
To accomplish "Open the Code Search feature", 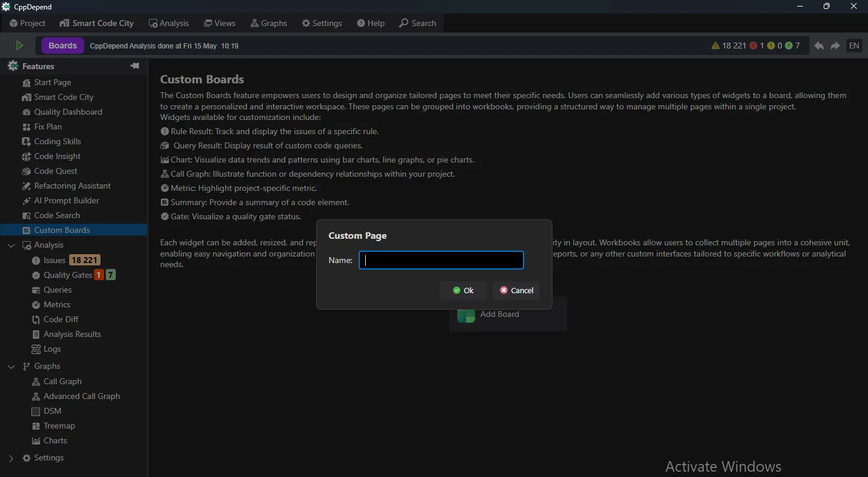I will click(x=51, y=215).
